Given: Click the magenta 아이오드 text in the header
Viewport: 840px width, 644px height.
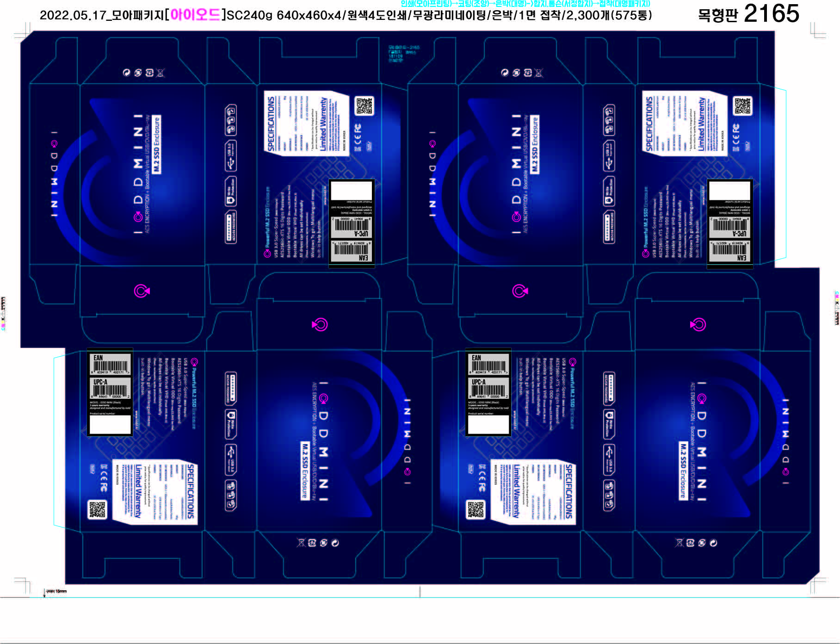Looking at the screenshot, I should 195,15.
